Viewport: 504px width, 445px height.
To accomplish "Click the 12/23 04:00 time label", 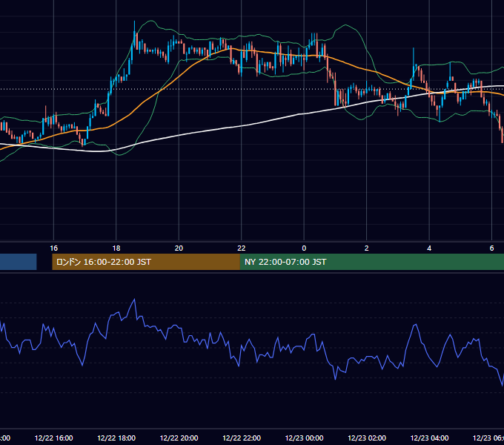I will (429, 438).
